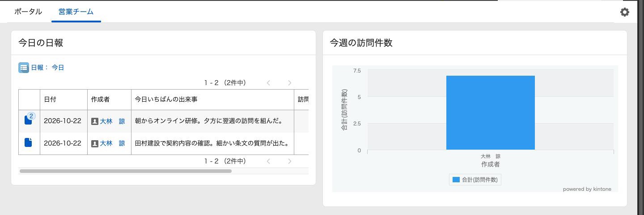Click the 大林 諒 label under the bar
644x215 pixels.
click(x=491, y=156)
